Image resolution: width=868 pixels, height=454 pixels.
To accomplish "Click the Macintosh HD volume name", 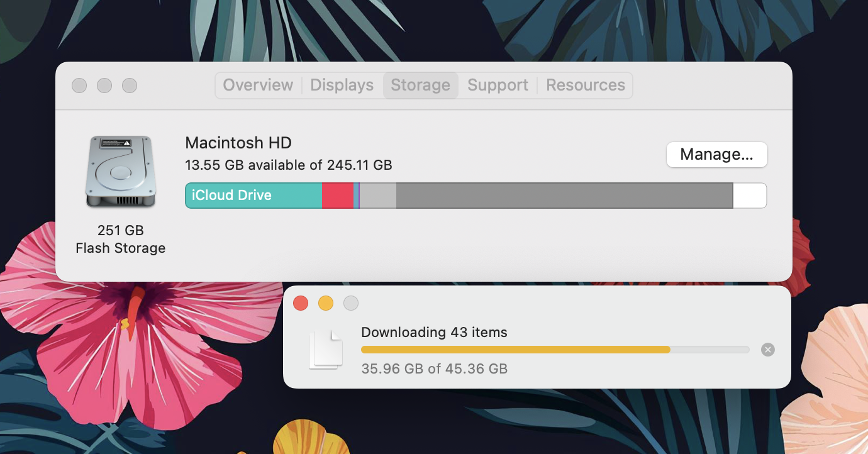I will pyautogui.click(x=238, y=143).
